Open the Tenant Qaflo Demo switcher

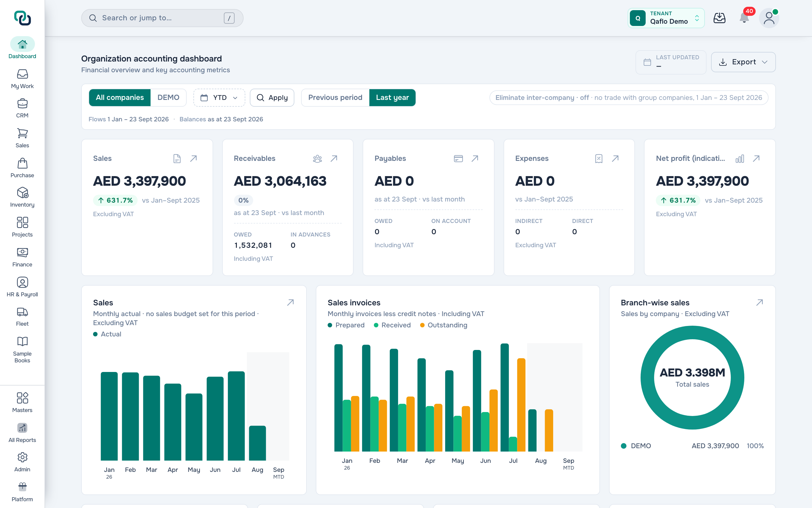666,18
